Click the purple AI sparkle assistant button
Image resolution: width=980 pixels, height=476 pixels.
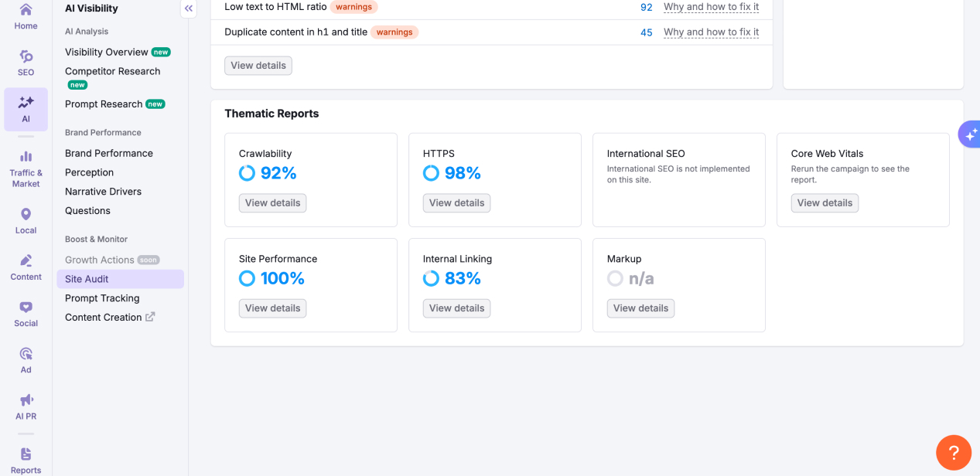pos(970,134)
